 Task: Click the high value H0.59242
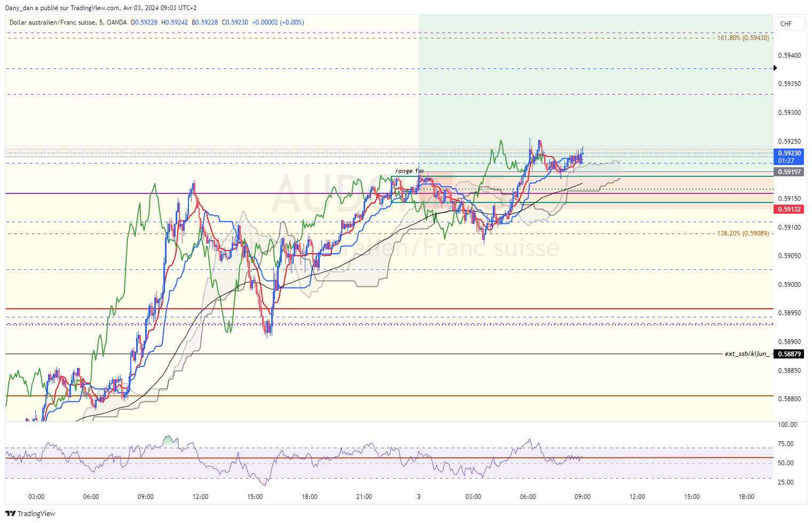tap(175, 22)
